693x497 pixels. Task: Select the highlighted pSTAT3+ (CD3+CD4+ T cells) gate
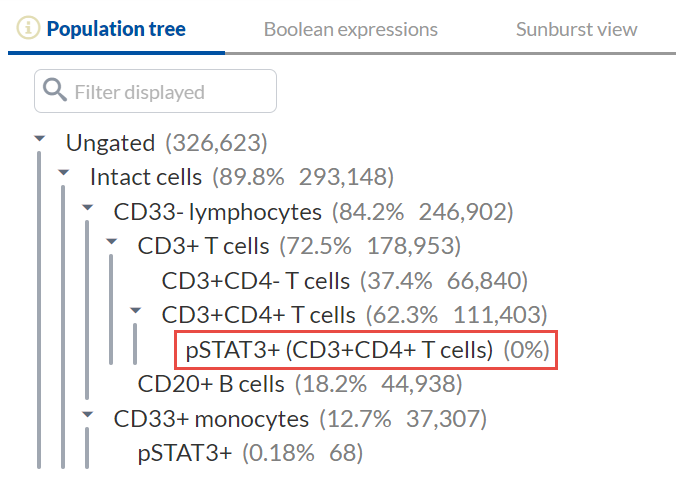[340, 350]
